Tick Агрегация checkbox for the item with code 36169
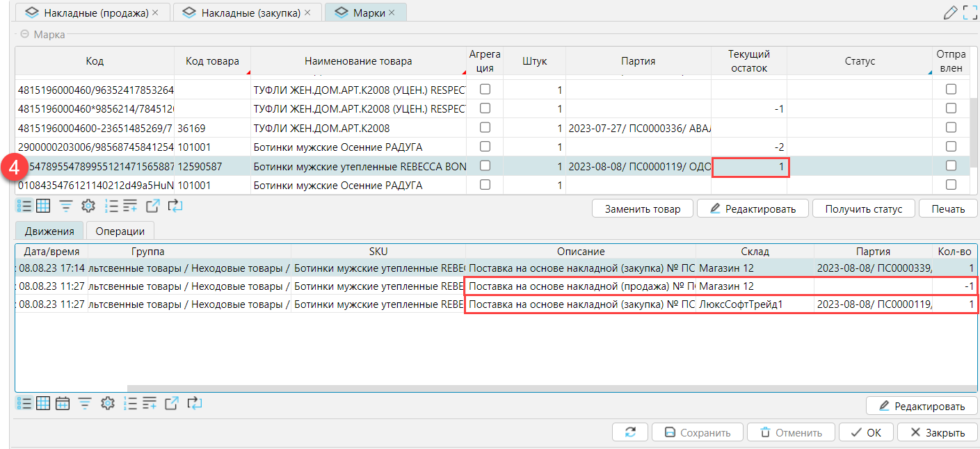Image resolution: width=980 pixels, height=449 pixels. pyautogui.click(x=485, y=128)
